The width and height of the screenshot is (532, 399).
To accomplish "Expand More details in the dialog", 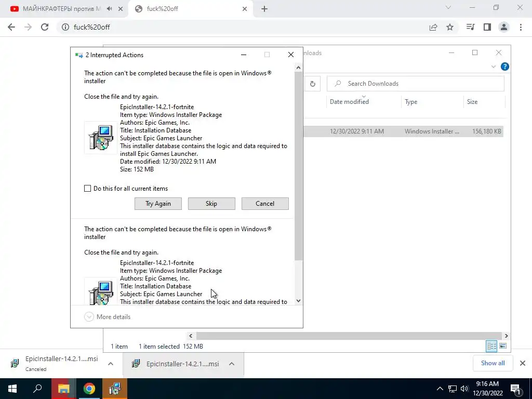I will point(107,316).
